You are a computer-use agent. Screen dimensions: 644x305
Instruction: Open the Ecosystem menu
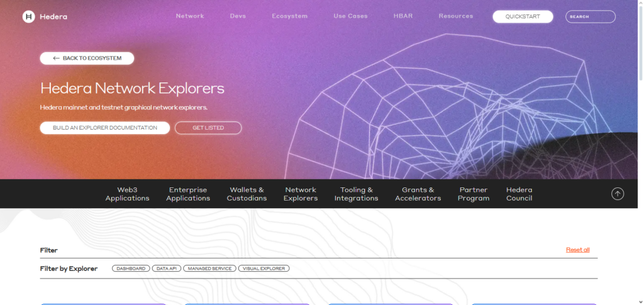click(289, 16)
